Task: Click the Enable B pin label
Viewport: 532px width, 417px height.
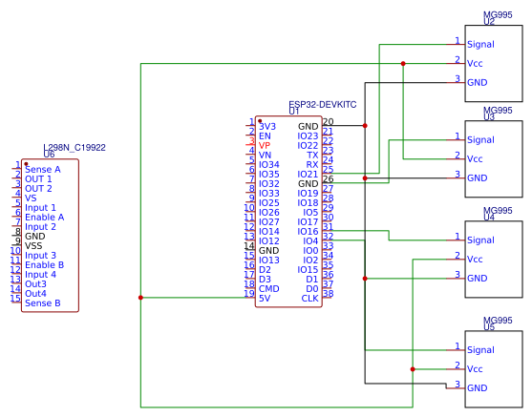Action: coord(45,265)
